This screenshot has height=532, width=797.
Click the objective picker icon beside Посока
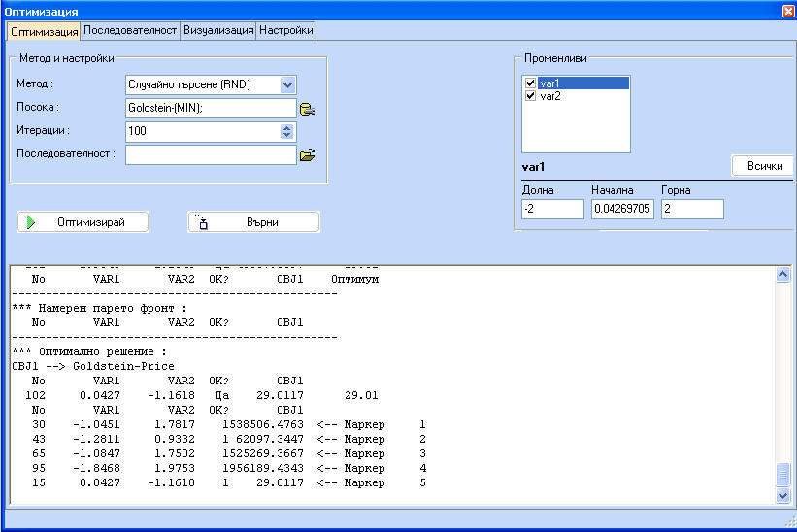tap(308, 109)
